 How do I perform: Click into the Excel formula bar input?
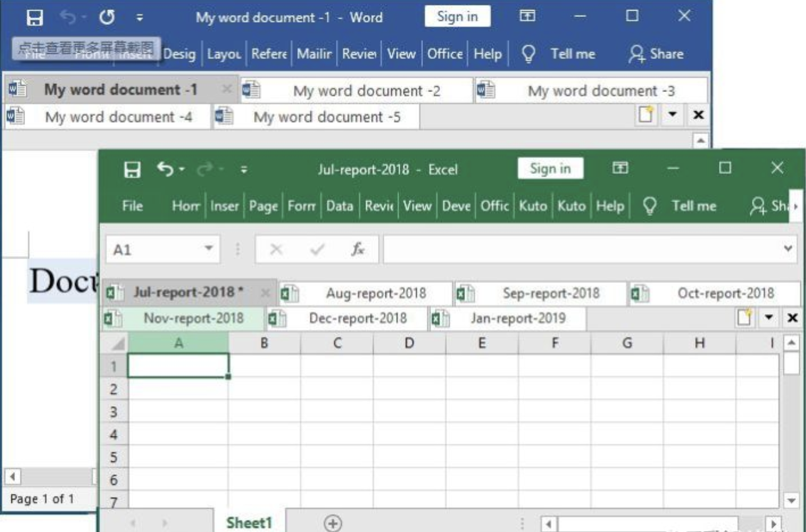(582, 250)
